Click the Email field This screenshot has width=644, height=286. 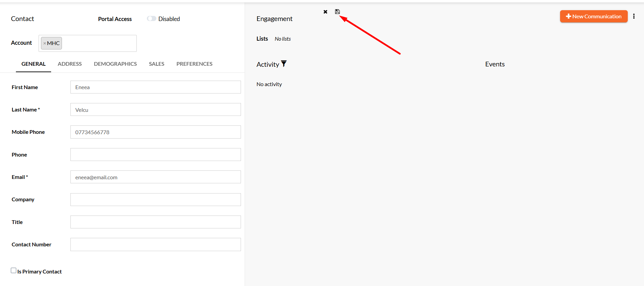pos(156,177)
